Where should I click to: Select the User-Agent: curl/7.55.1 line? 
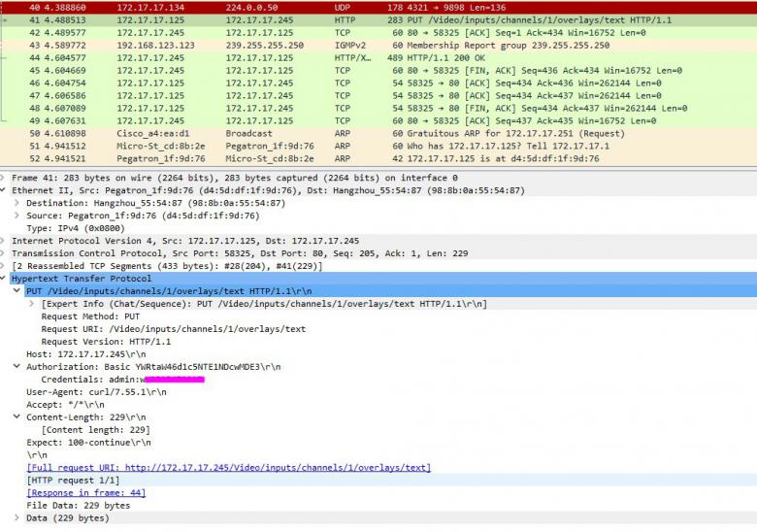tap(96, 391)
